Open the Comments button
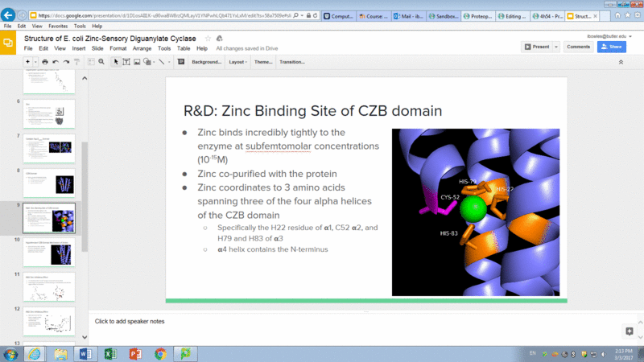The image size is (644, 362). pos(578,47)
